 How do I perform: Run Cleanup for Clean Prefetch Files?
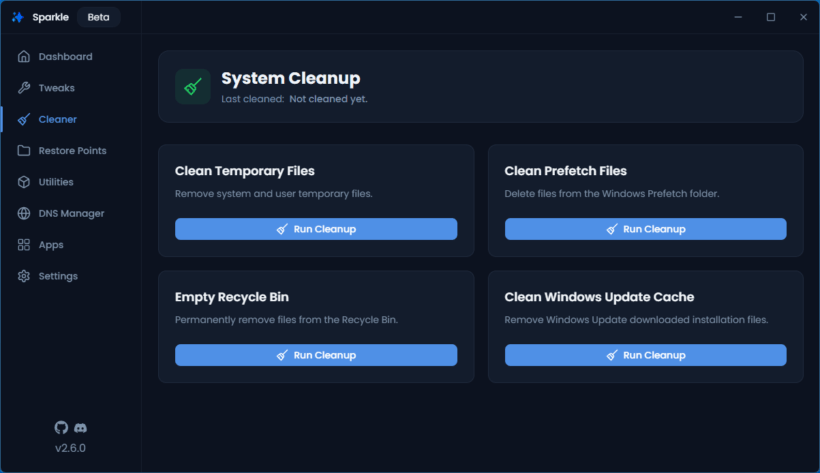645,229
